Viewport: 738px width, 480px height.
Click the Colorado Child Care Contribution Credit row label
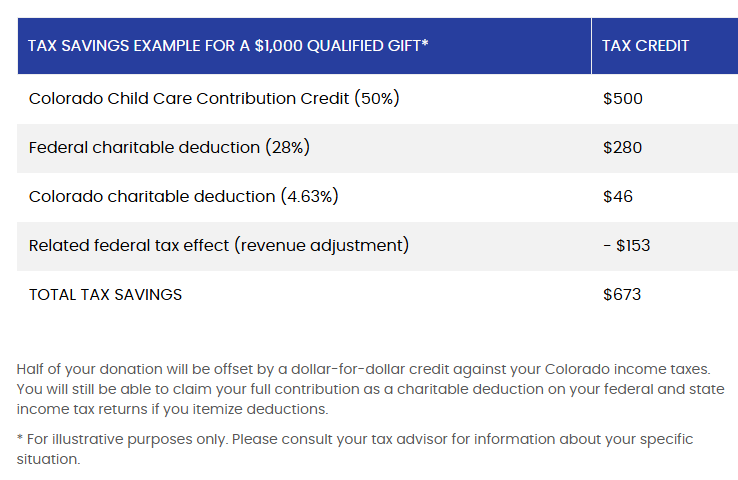214,98
